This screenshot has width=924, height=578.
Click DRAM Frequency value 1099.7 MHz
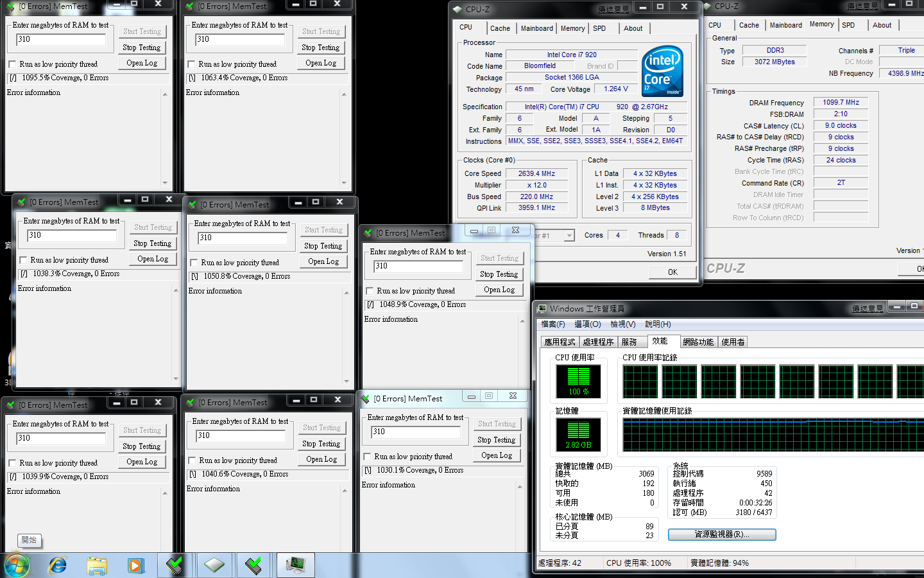click(841, 102)
